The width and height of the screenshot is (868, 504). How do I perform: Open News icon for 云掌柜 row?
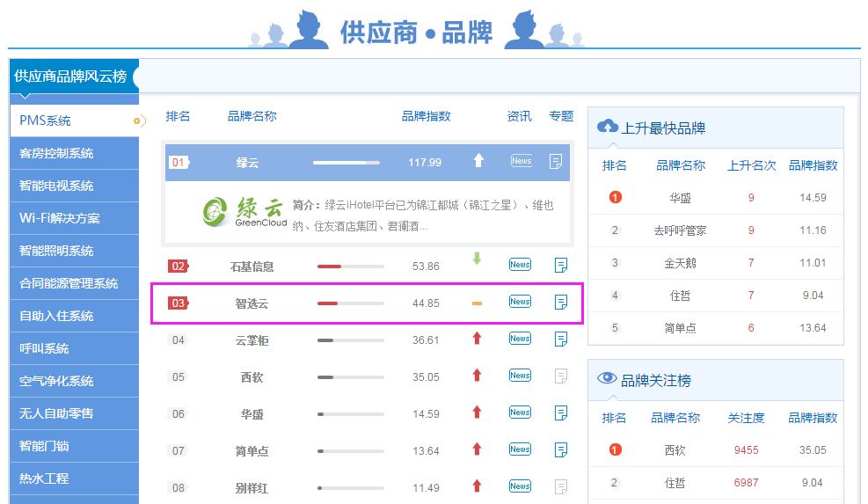[x=520, y=339]
